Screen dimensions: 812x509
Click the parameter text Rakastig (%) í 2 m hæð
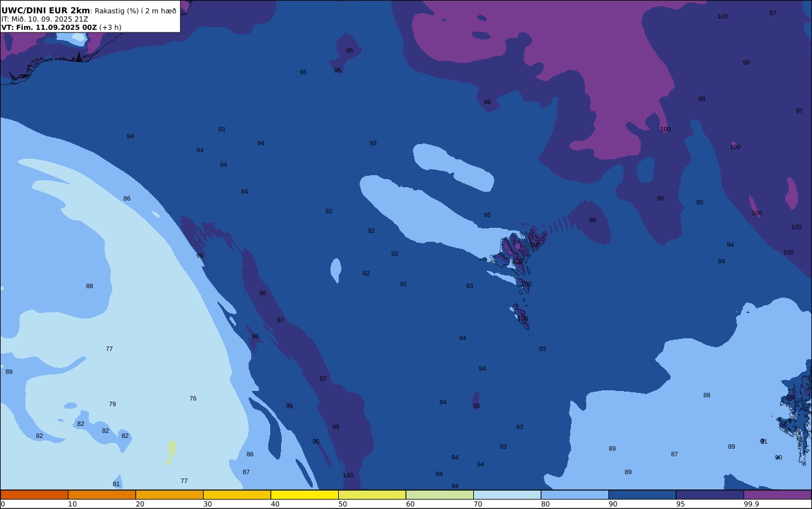[x=136, y=11]
